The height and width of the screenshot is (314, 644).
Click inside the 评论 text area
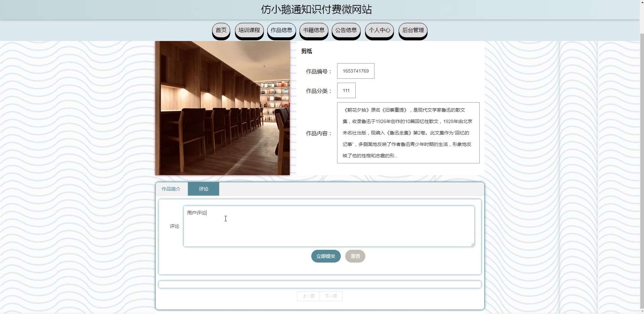[329, 226]
